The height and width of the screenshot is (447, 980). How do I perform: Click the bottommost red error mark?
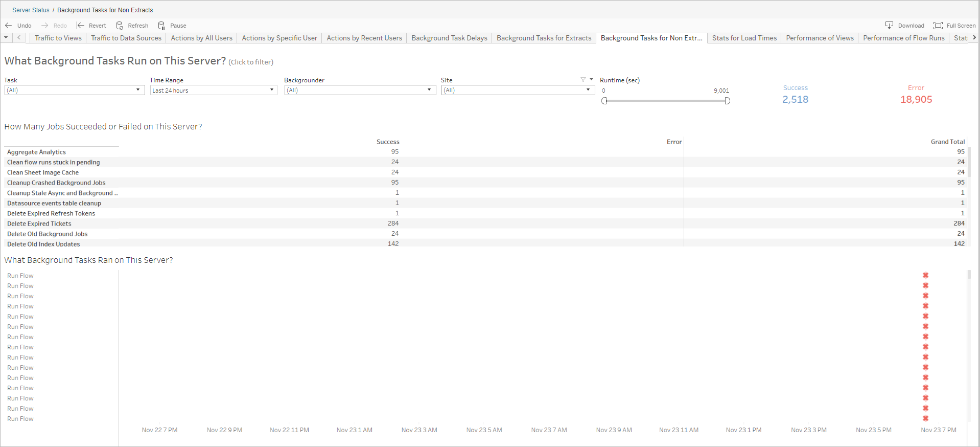coord(925,418)
